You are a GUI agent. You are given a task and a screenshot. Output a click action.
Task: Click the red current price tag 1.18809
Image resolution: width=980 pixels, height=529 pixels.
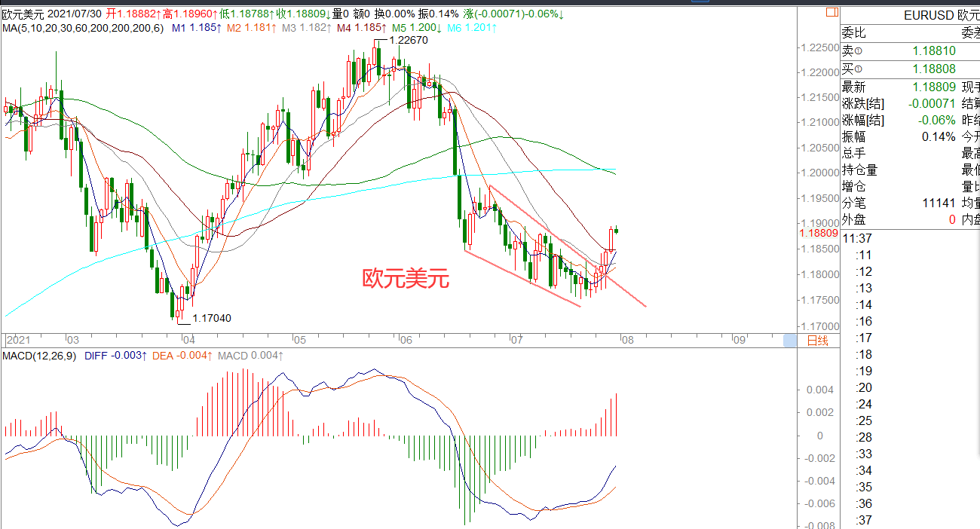pos(818,234)
